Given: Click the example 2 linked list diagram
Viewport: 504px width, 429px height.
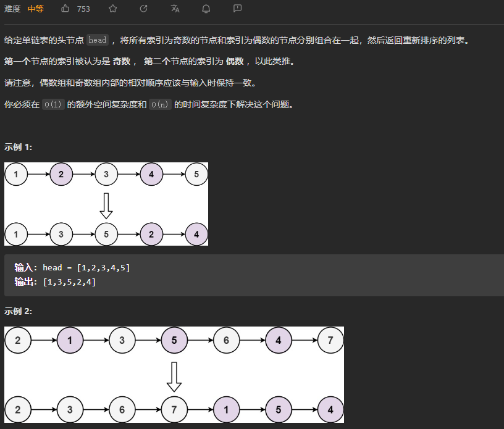Looking at the screenshot, I should tap(174, 375).
